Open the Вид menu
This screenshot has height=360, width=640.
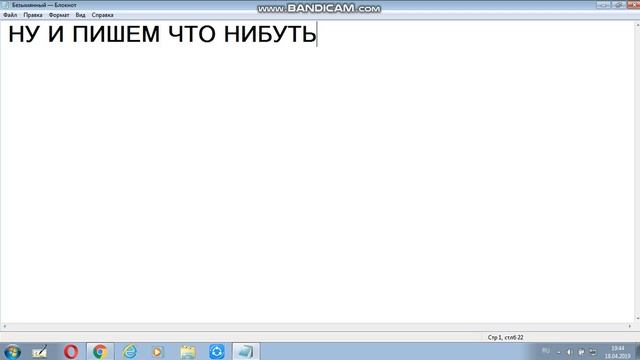point(80,15)
